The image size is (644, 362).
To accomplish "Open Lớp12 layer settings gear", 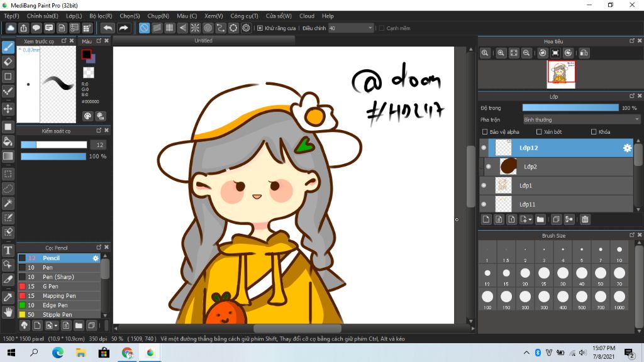I will click(627, 148).
